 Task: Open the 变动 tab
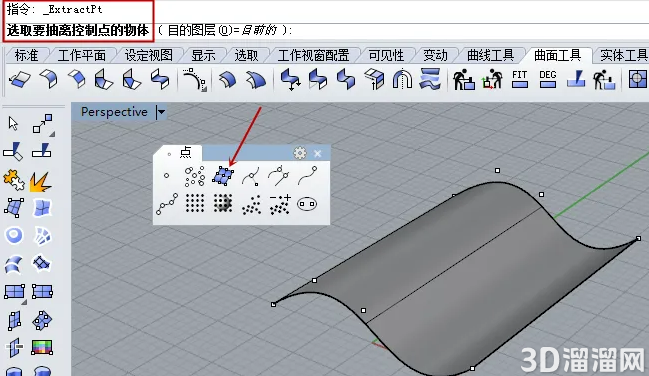coord(435,55)
